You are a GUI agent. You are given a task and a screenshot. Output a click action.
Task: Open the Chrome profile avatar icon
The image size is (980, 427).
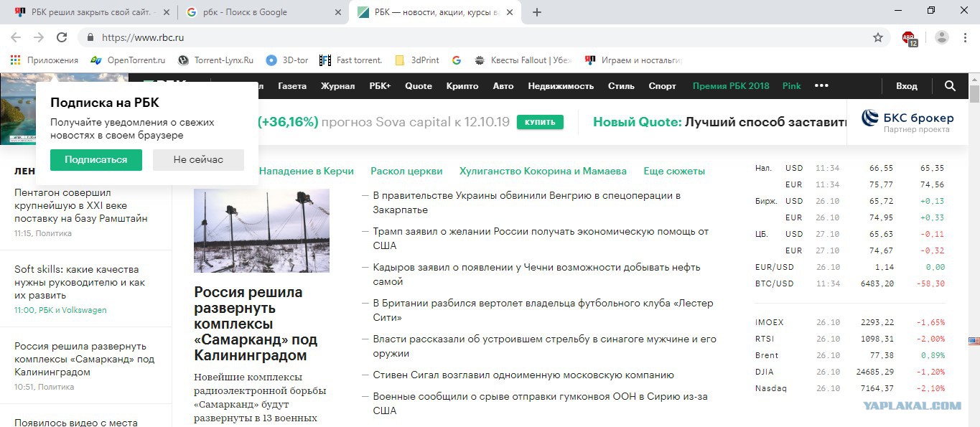tap(942, 37)
